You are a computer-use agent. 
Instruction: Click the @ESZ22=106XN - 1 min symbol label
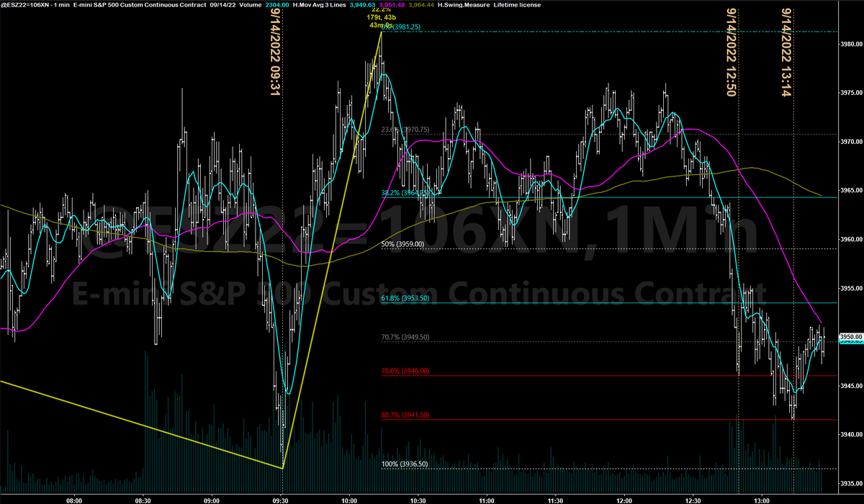click(35, 5)
